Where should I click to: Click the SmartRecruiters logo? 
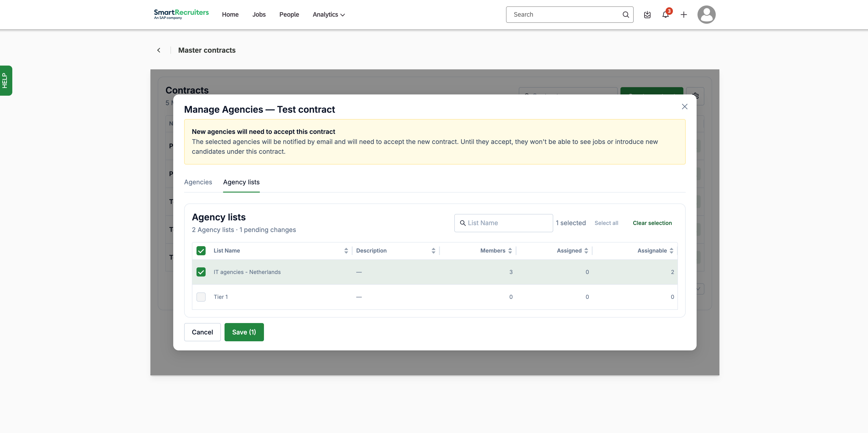click(x=181, y=14)
